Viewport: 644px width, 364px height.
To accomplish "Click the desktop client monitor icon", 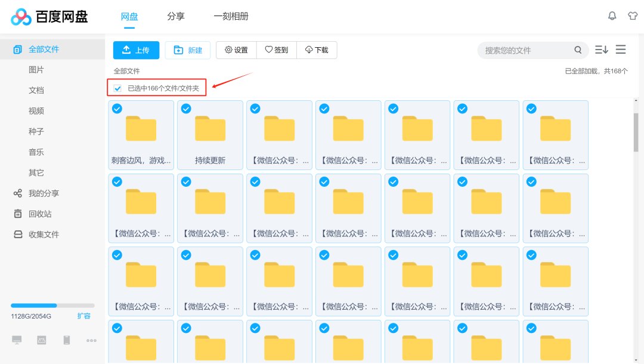I will click(17, 340).
